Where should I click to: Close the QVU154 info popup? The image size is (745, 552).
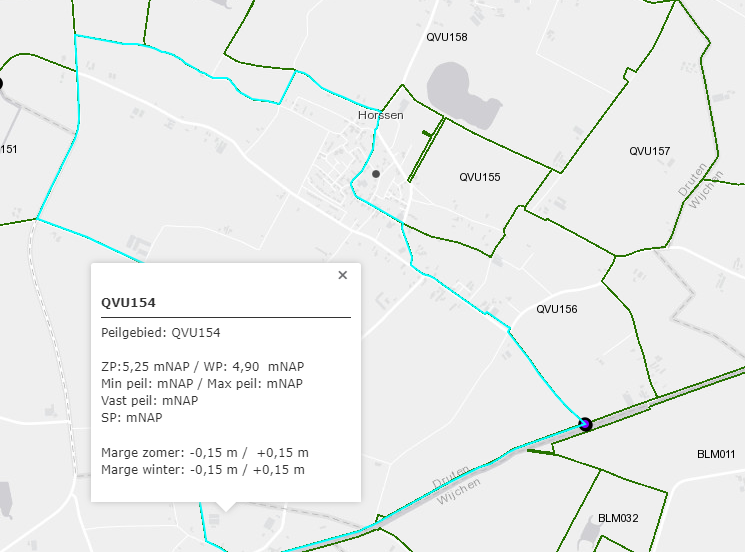[342, 275]
